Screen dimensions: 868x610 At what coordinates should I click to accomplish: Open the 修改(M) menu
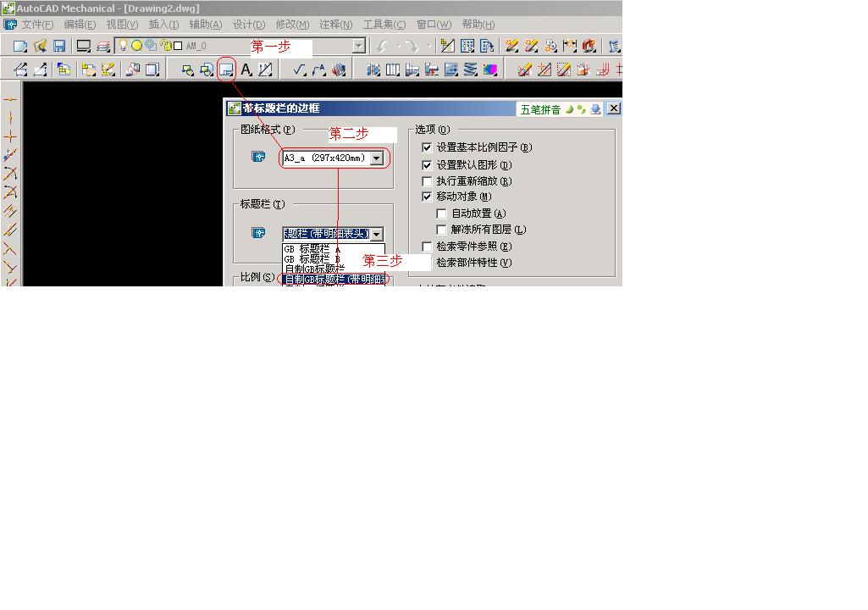(292, 25)
